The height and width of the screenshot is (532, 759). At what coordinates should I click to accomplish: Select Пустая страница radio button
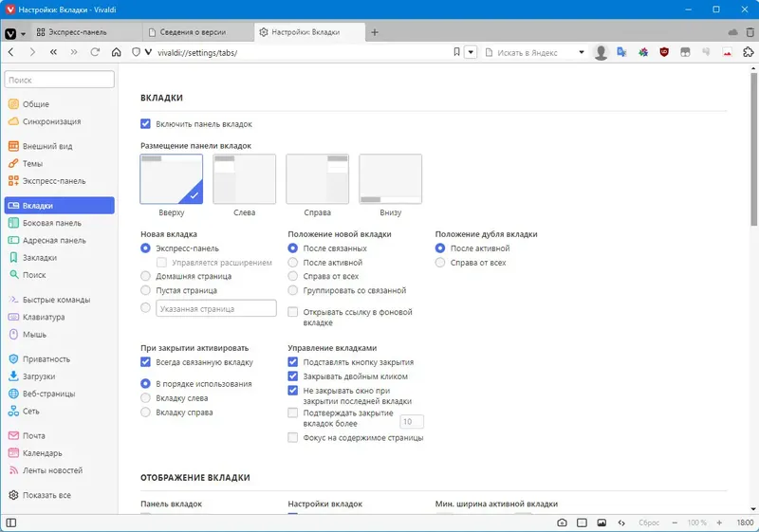(x=145, y=290)
